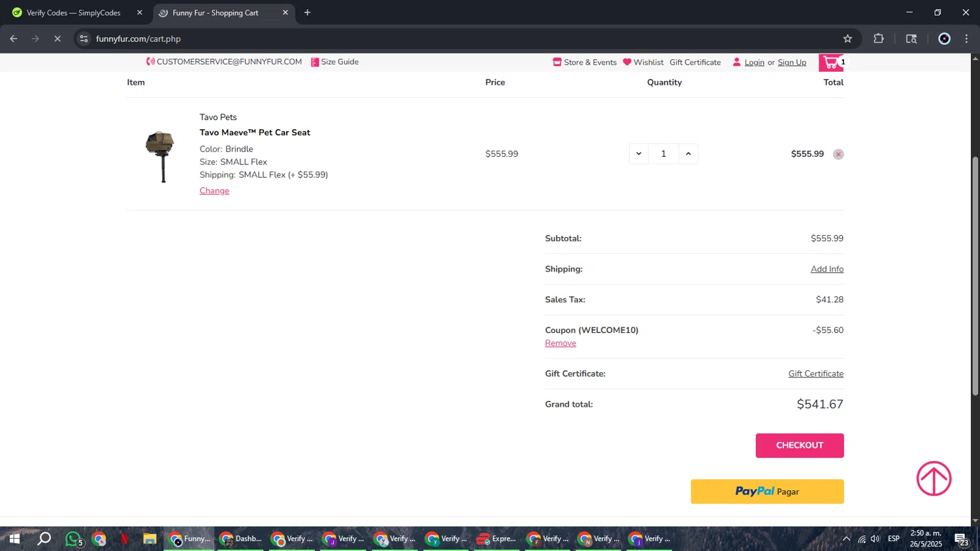Open Netflix from the taskbar
The width and height of the screenshot is (980, 551).
[x=124, y=539]
